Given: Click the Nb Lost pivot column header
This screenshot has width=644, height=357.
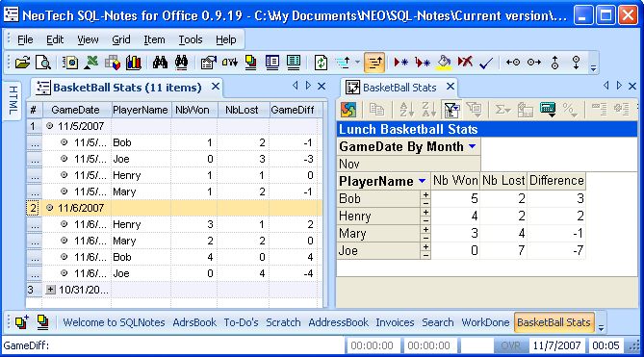Looking at the screenshot, I should [503, 181].
